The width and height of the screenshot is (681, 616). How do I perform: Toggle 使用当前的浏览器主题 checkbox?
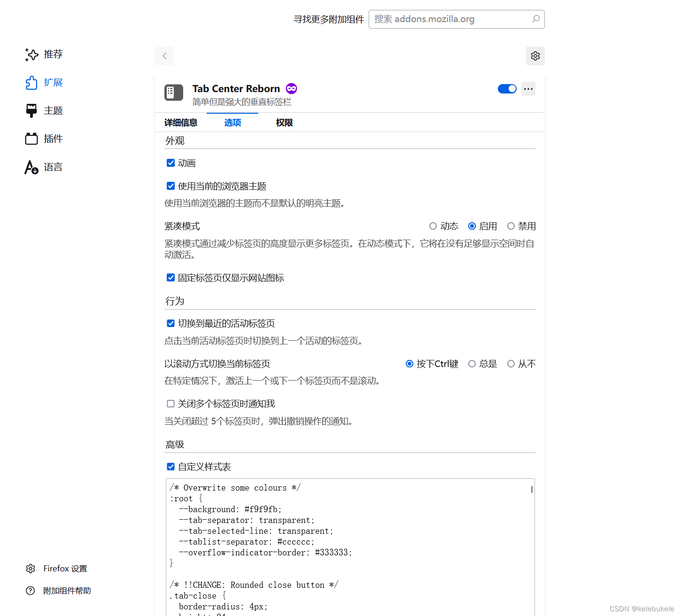point(171,186)
